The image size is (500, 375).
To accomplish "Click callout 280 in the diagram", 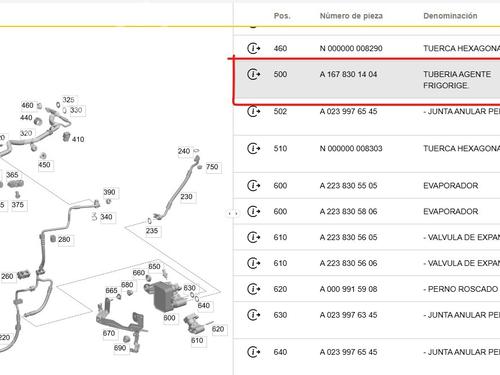I will point(64,239).
